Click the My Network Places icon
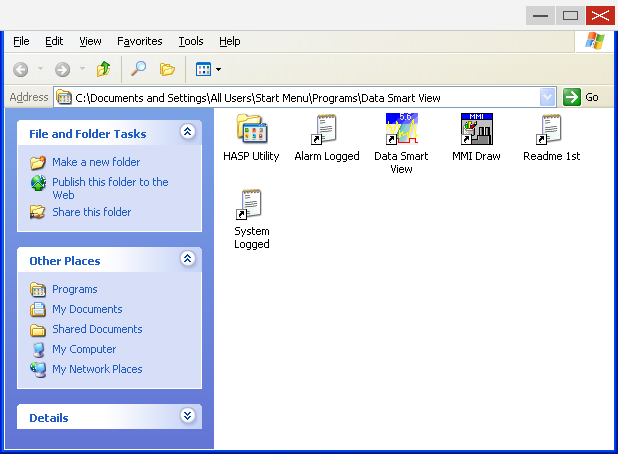618x454 pixels. (x=38, y=369)
